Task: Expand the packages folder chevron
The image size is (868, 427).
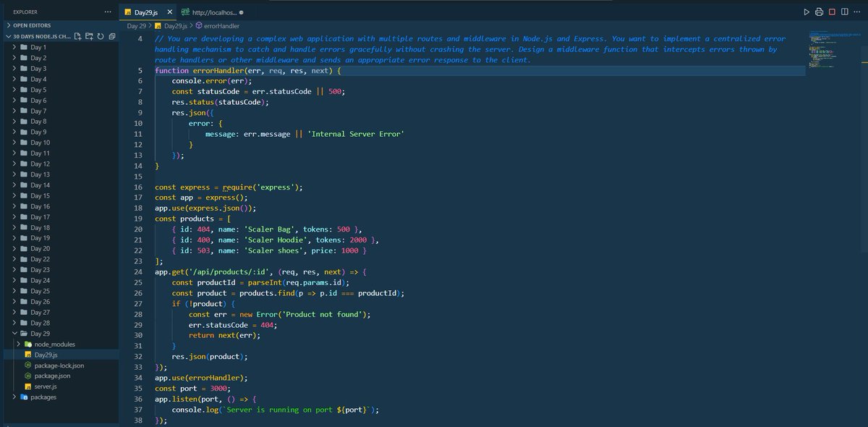Action: tap(14, 397)
